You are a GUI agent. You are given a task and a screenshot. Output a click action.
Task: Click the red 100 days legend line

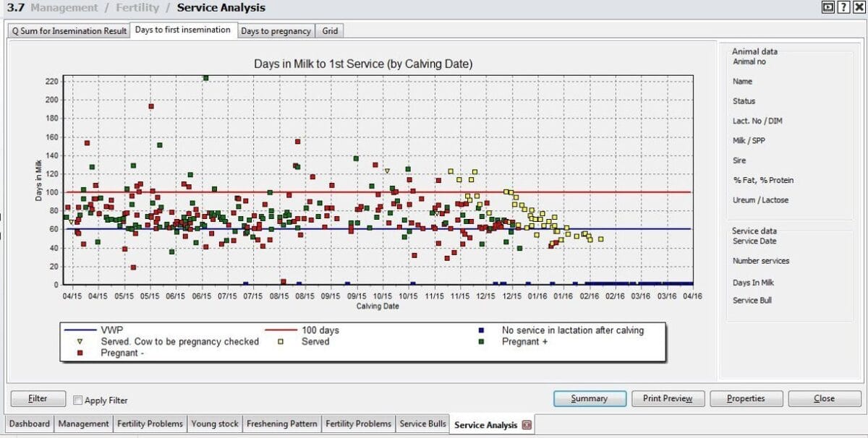(x=281, y=330)
